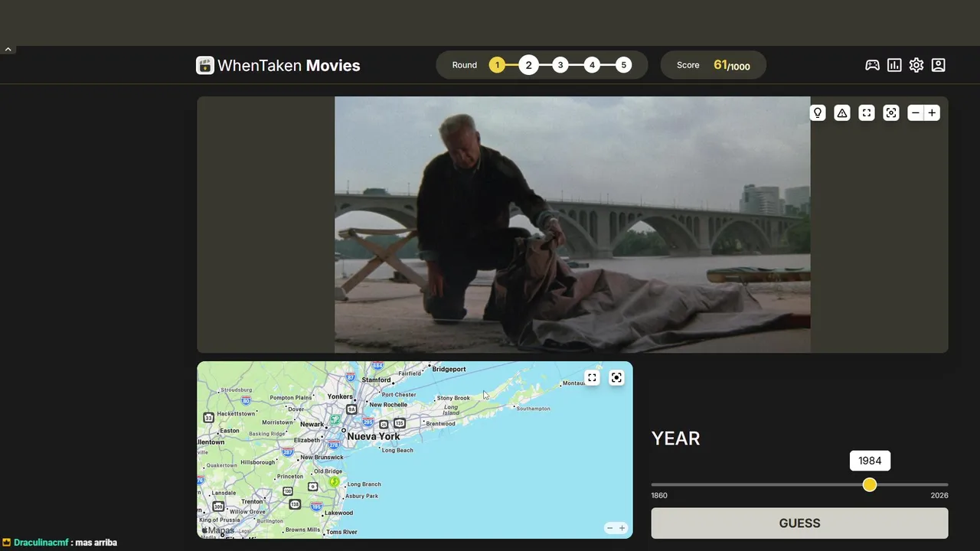Click the Interstate 287 shield on the map
The image size is (980, 551).
coord(287,452)
